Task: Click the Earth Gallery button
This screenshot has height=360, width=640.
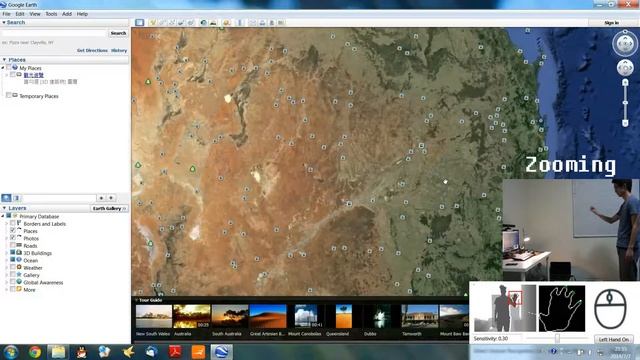Action: click(109, 209)
